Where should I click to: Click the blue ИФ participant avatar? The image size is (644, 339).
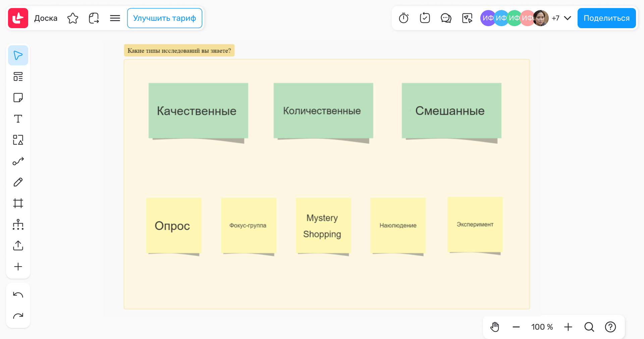(501, 18)
